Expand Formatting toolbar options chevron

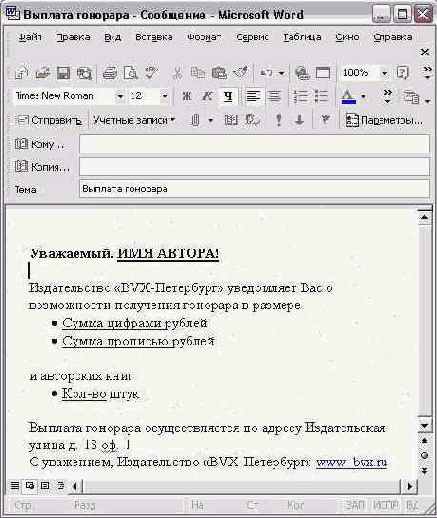tap(387, 97)
